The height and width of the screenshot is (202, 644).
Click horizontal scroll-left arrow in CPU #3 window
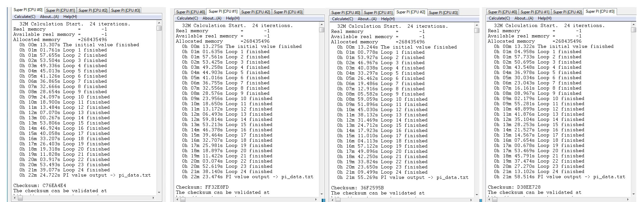[490, 199]
